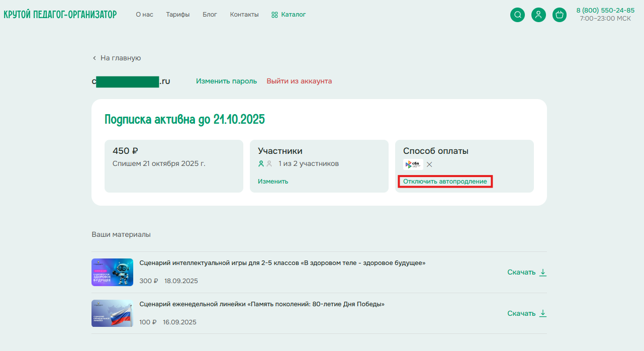Click the Каталог grid icon
The image size is (644, 351).
(x=274, y=15)
